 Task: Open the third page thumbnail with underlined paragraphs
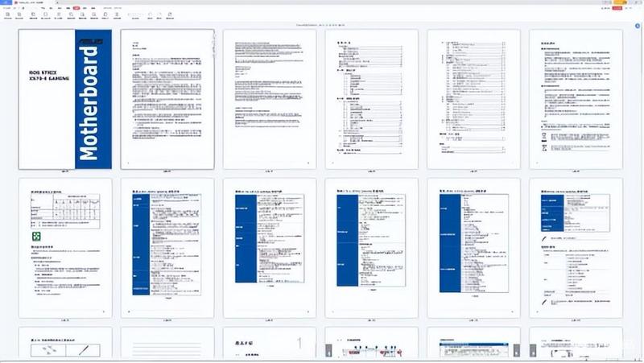click(270, 99)
